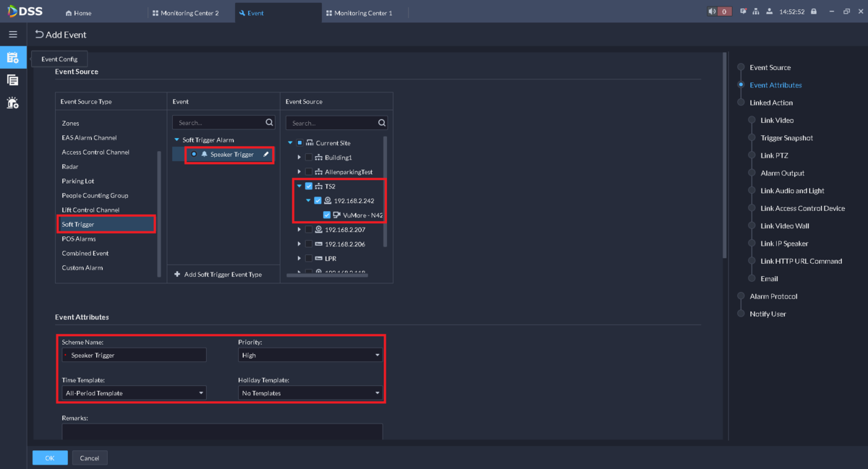Screen dimensions: 868x469
Task: Uncheck the TS2 checkbox
Action: [309, 186]
